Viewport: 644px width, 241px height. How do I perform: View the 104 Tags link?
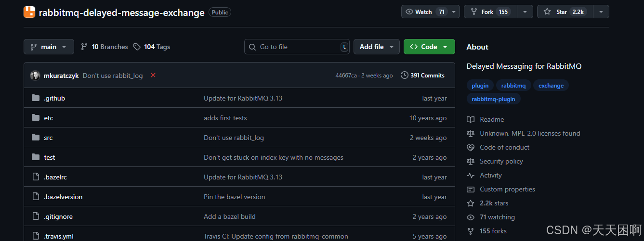point(152,47)
